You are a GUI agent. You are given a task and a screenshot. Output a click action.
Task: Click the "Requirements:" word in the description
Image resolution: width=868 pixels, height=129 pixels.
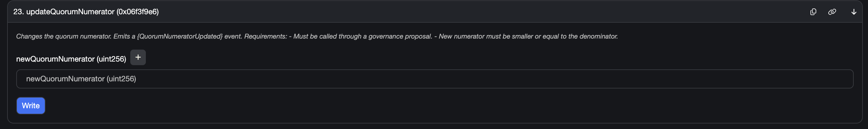click(x=265, y=36)
